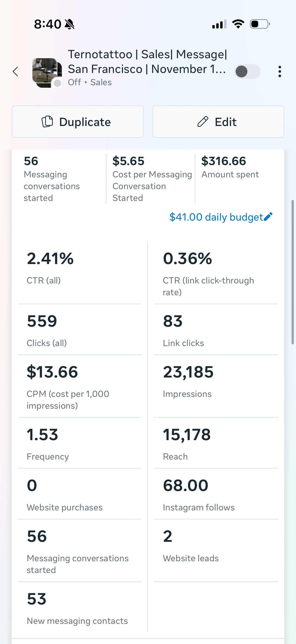Tap the Wi-Fi icon in status bar
This screenshot has width=296, height=644.
point(238,24)
